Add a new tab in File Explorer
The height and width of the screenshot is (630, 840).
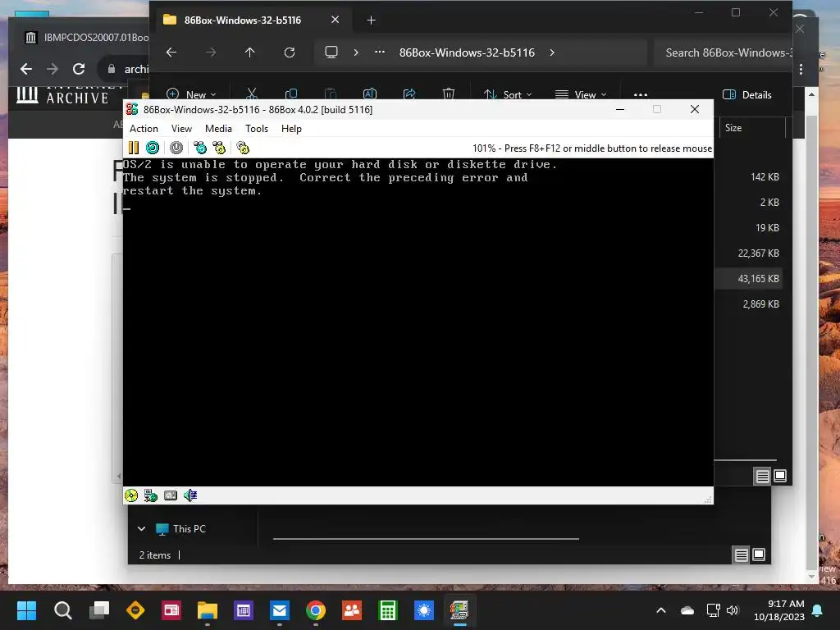coord(371,21)
